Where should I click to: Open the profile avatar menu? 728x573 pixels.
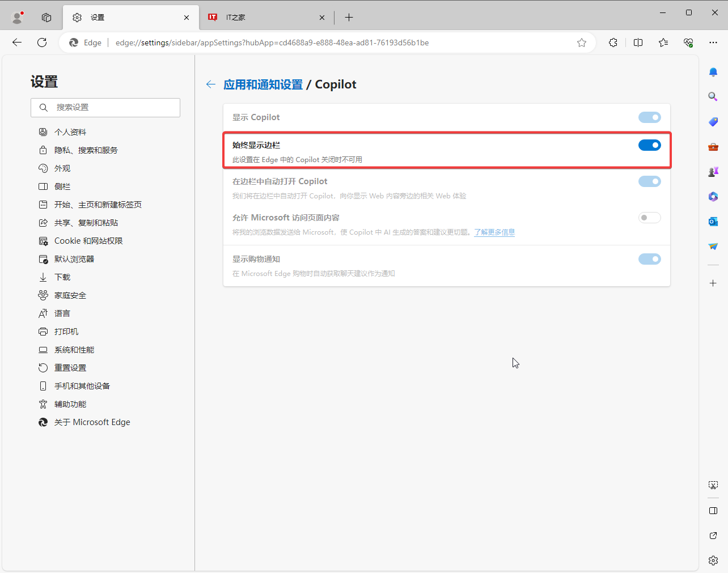[x=17, y=18]
